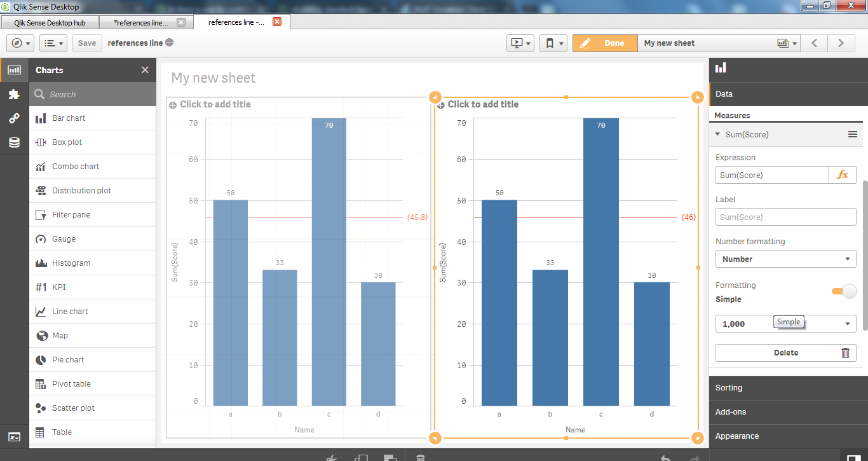
Task: Open the fx expression editor
Action: point(843,175)
